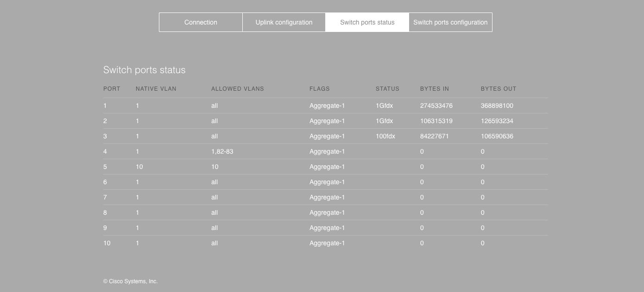Switch to the Connection tab
Viewport: 644px width, 292px height.
tap(201, 22)
